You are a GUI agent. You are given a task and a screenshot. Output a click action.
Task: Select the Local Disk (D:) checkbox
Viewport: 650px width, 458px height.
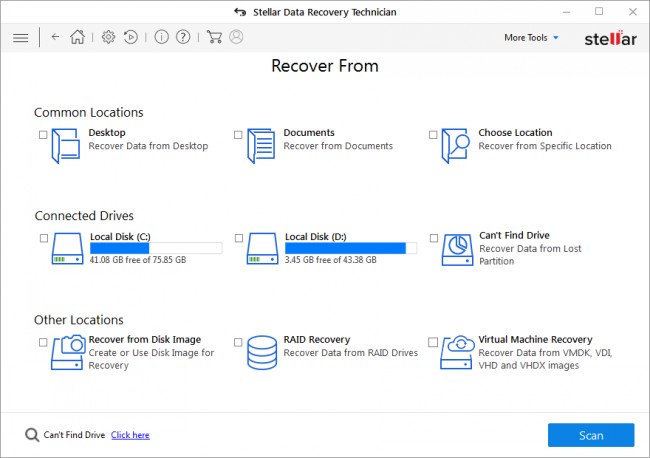pyautogui.click(x=239, y=238)
